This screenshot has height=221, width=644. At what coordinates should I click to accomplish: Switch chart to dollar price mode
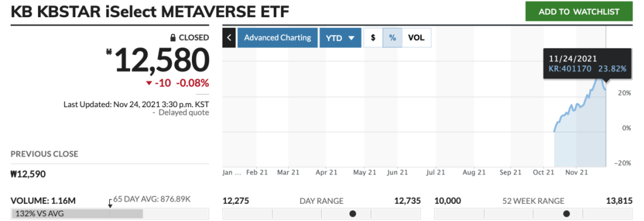point(373,38)
